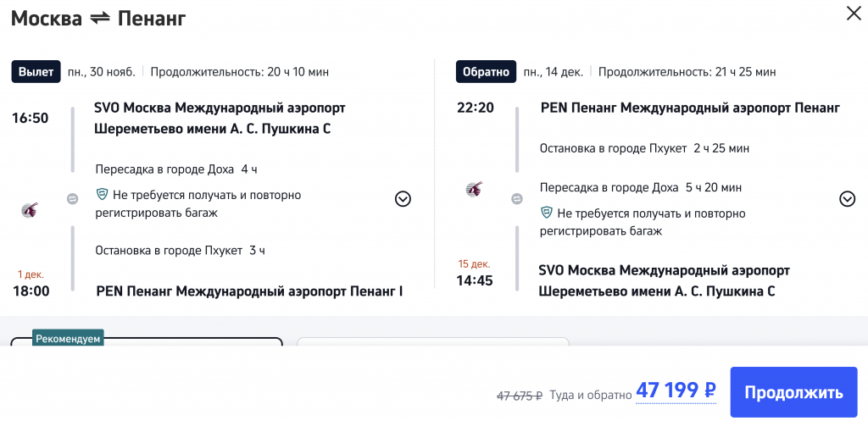Select the Обратно label
Viewport: 868px width, 421px height.
[x=486, y=72]
